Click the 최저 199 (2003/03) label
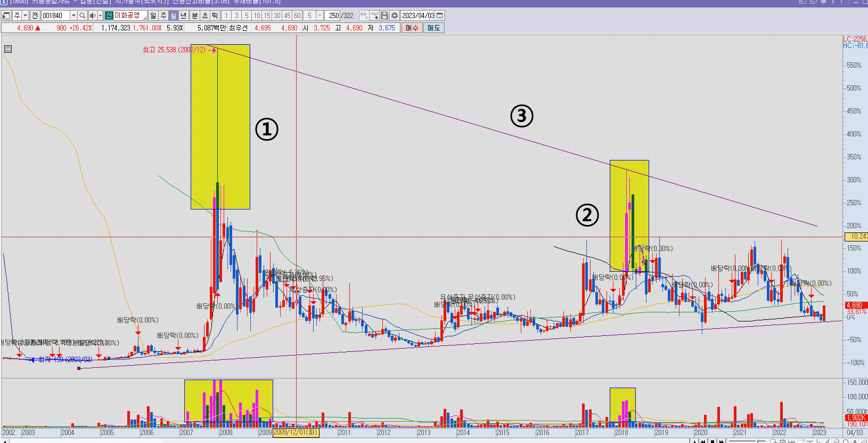 pos(65,360)
